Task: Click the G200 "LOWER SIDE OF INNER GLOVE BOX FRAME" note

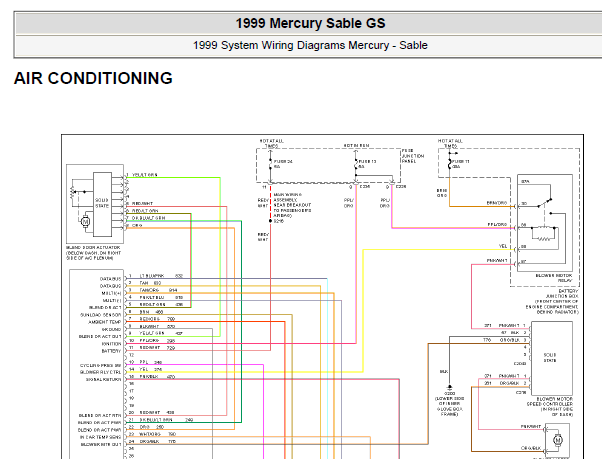Action: (x=450, y=406)
